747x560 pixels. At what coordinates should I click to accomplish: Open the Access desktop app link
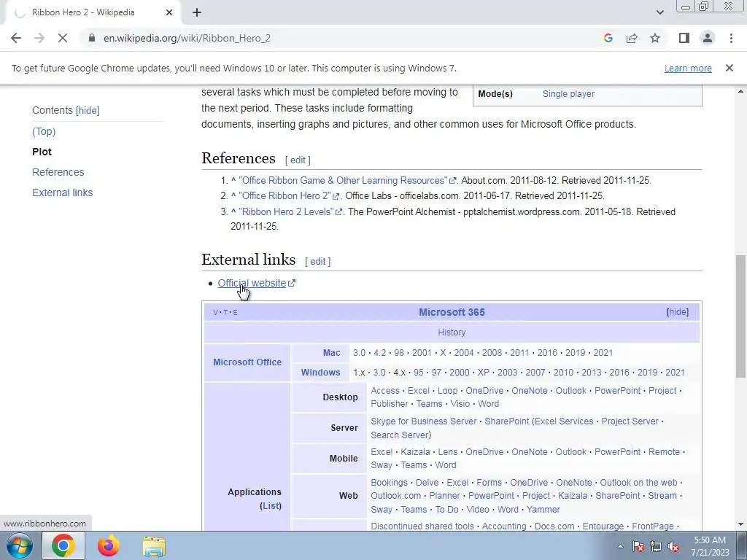385,391
